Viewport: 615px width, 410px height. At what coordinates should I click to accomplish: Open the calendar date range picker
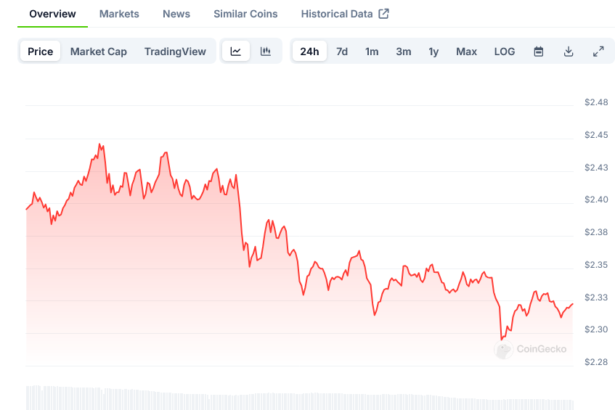pyautogui.click(x=538, y=51)
